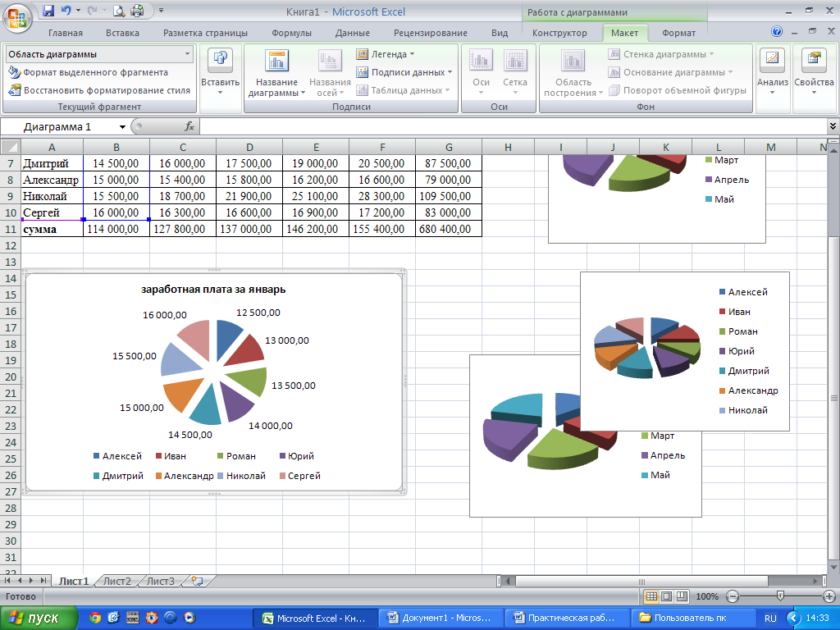Switch to sheet Лист3
The height and width of the screenshot is (630, 840).
click(x=161, y=582)
